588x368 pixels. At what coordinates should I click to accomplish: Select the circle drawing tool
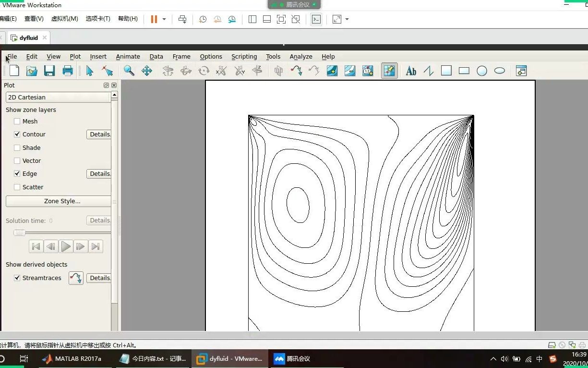482,71
